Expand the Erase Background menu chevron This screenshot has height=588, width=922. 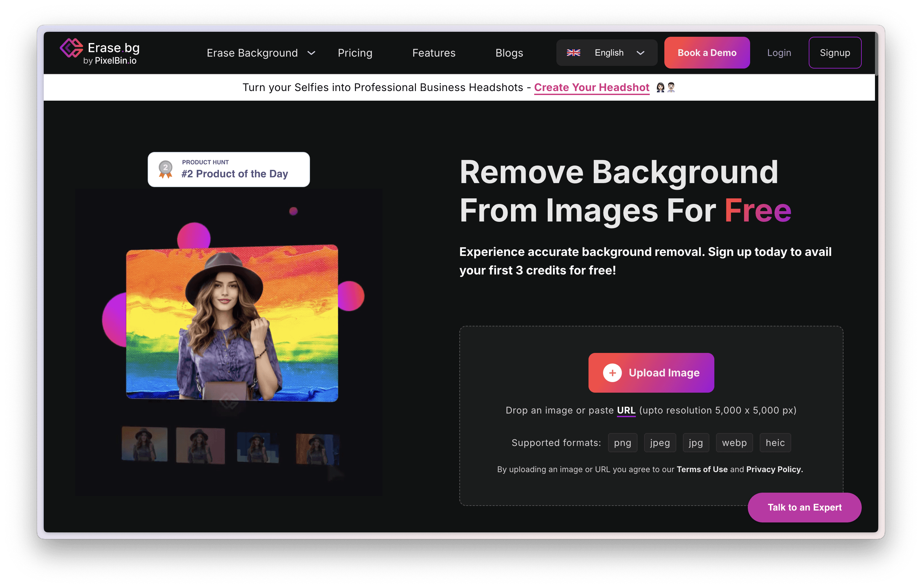click(311, 53)
